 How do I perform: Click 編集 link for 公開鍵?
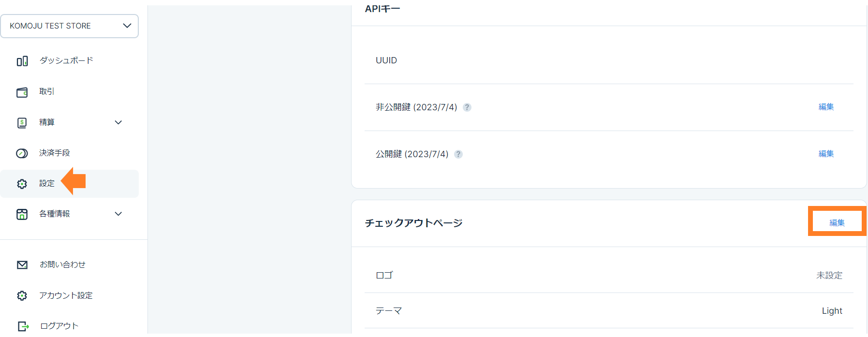click(826, 154)
